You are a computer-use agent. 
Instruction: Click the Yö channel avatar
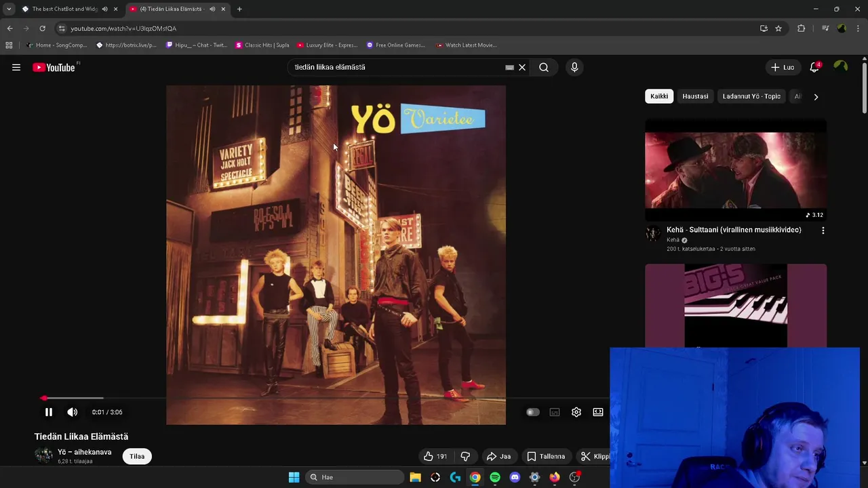click(43, 455)
